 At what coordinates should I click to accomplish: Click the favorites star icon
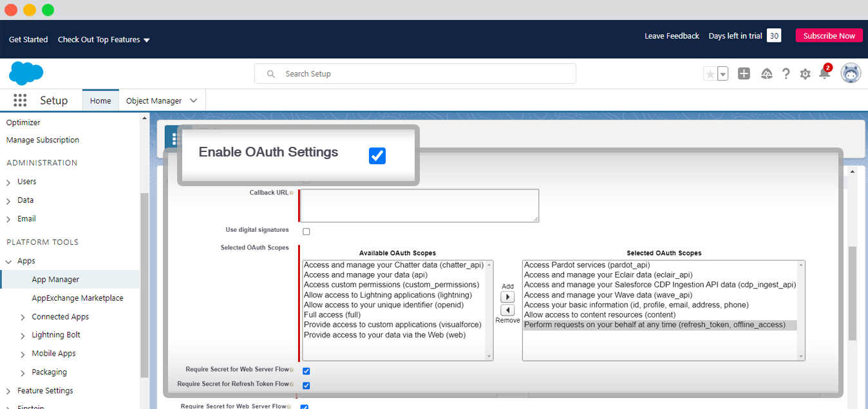pos(710,74)
